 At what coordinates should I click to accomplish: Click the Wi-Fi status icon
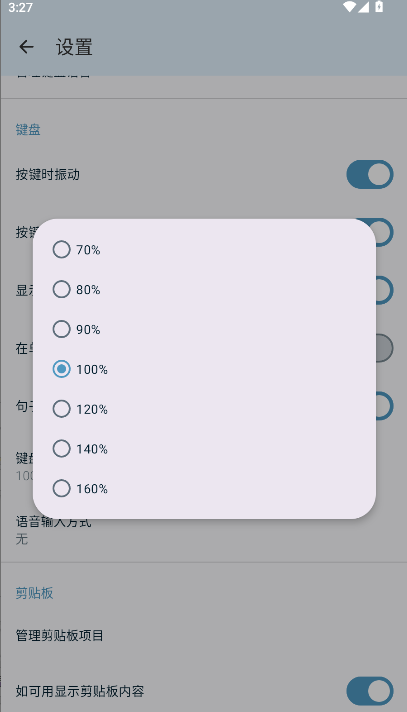(349, 7)
